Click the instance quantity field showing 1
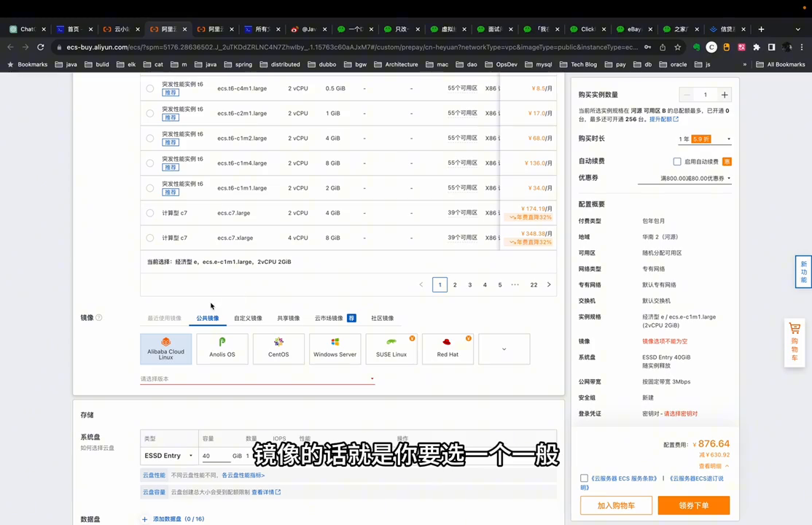The width and height of the screenshot is (812, 525). click(x=706, y=95)
